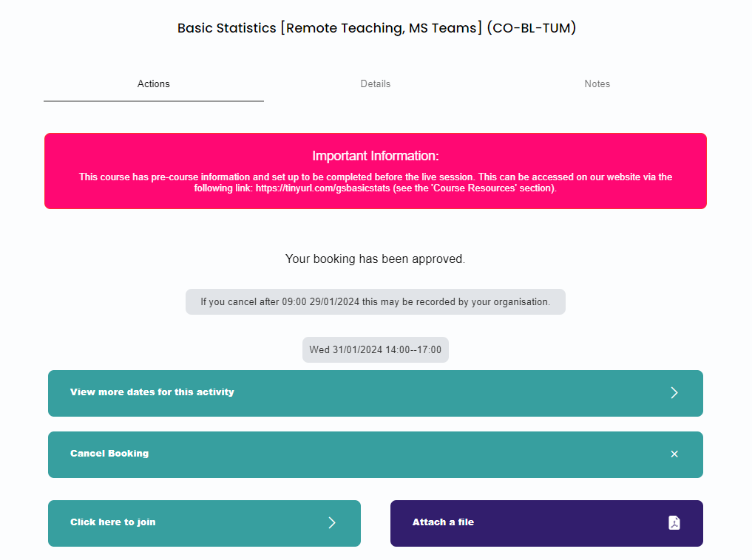
Task: Click the booking approved status message
Action: [x=376, y=259]
